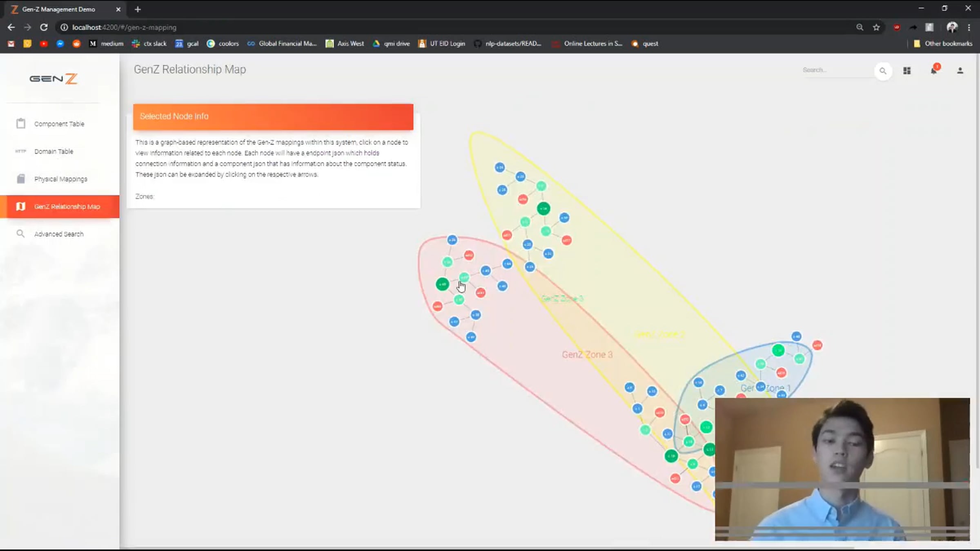
Task: Click the user profile icon
Action: click(x=960, y=71)
